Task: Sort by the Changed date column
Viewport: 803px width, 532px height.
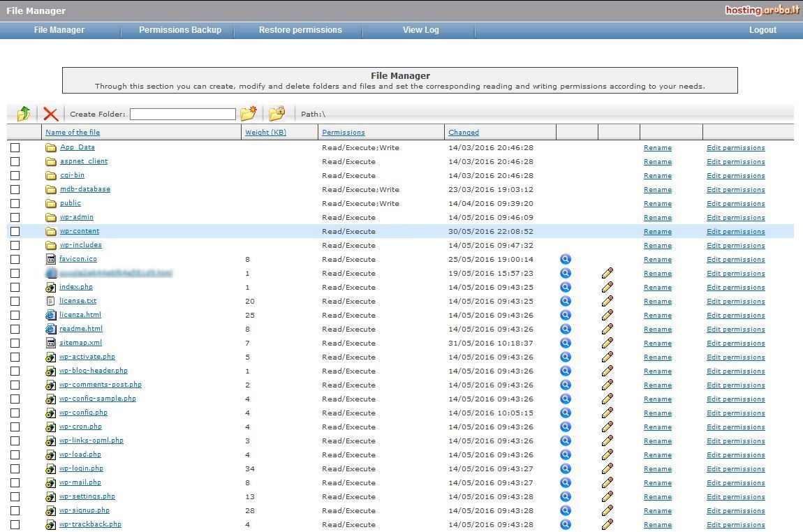Action: tap(464, 132)
